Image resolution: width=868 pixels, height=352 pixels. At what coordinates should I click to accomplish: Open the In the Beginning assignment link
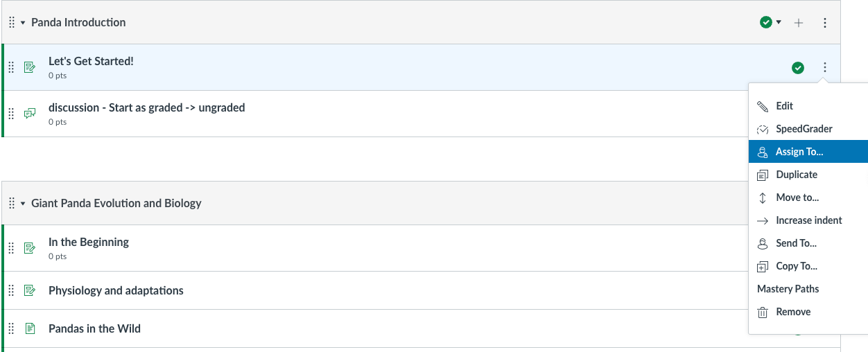click(89, 242)
